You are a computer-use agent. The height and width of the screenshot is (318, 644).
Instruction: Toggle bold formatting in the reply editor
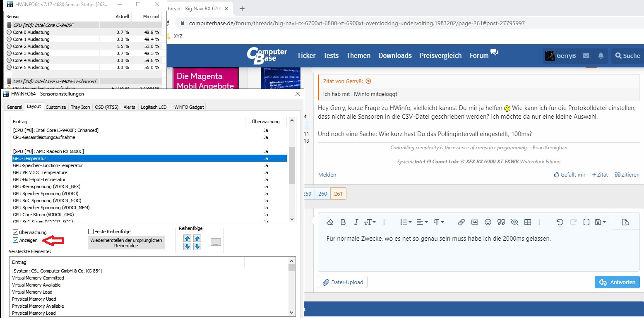[x=343, y=222]
